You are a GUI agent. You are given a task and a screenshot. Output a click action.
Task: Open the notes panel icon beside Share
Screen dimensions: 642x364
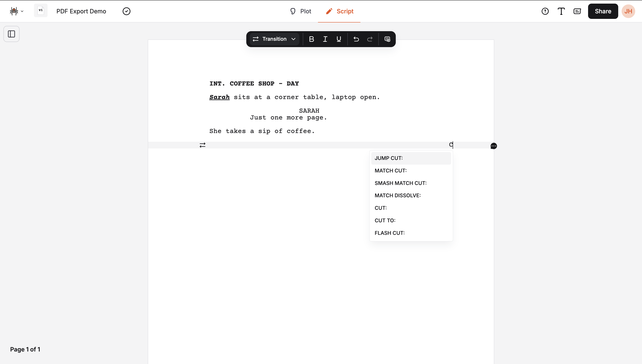pos(577,11)
